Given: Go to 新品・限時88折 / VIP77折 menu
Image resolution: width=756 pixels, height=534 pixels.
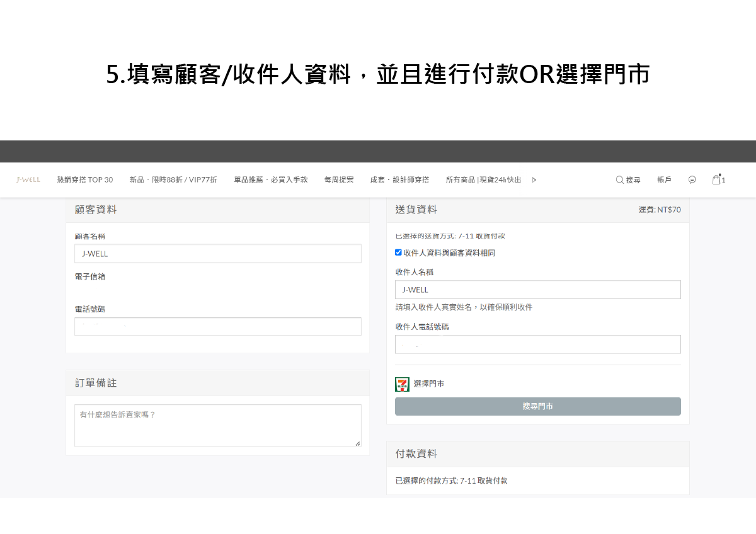Looking at the screenshot, I should (173, 180).
